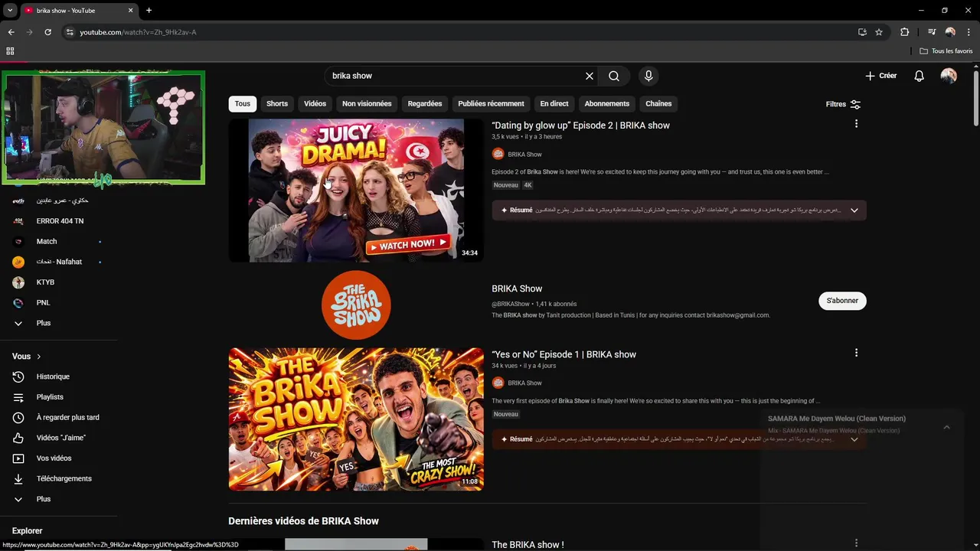Open PNL subscription channel
Screen dimensions: 980x551
(x=43, y=303)
